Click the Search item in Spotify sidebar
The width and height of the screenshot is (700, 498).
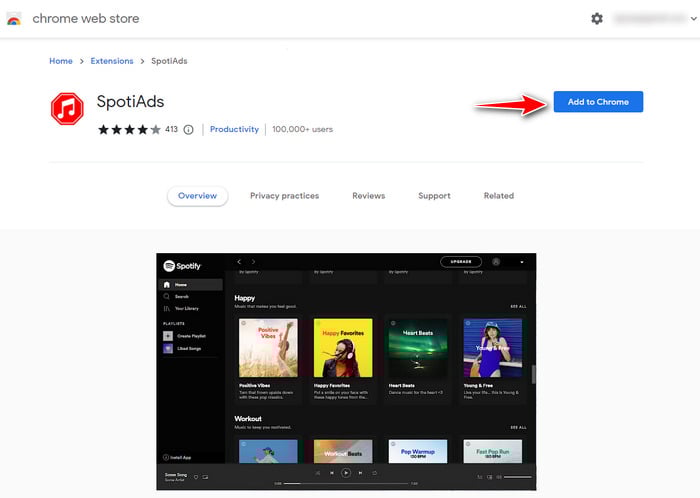coord(176,296)
